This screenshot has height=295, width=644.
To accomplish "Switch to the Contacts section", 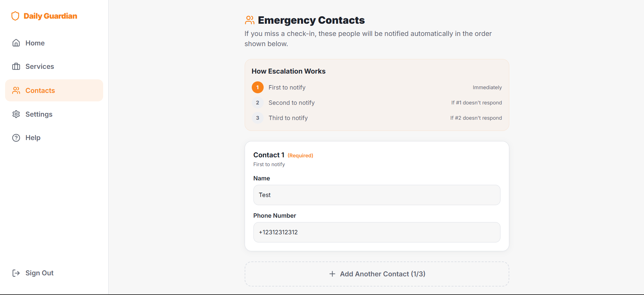I will point(40,90).
